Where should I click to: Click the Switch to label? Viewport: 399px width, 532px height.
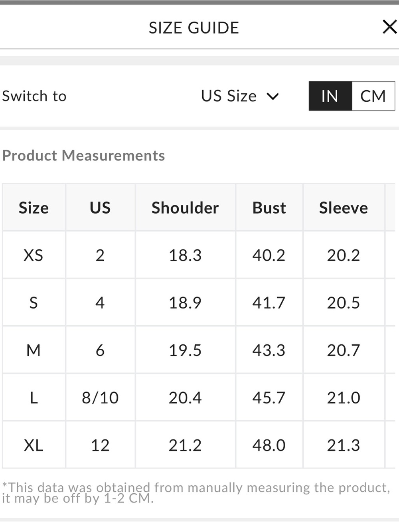click(34, 96)
